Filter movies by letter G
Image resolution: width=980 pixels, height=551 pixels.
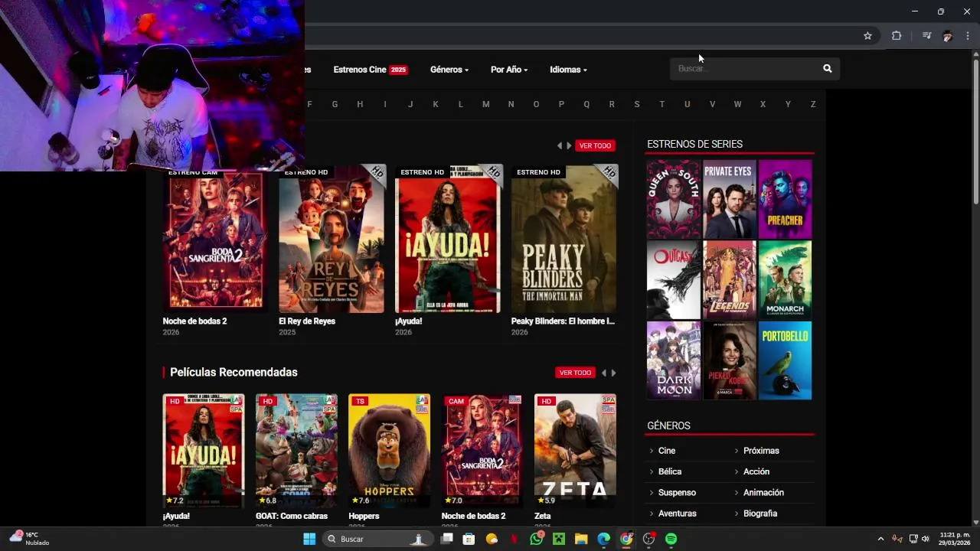(335, 104)
